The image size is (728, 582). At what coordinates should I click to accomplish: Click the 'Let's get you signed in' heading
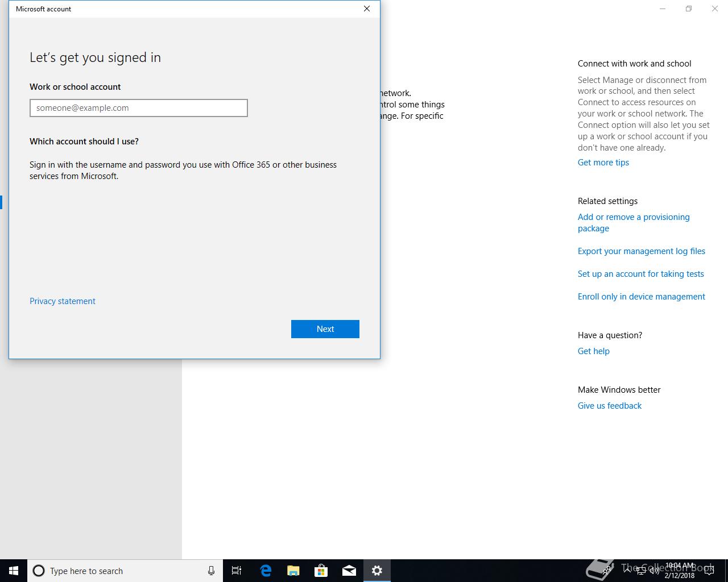[x=95, y=57]
